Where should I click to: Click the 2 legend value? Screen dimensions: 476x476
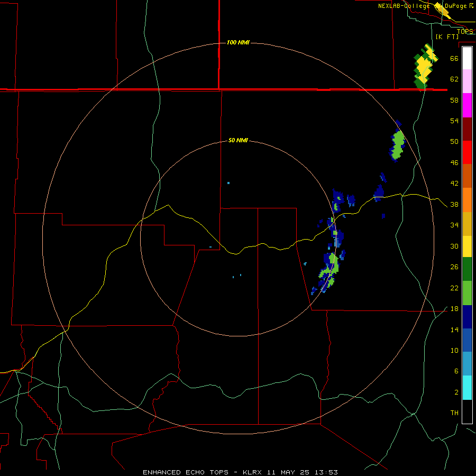[x=456, y=392]
